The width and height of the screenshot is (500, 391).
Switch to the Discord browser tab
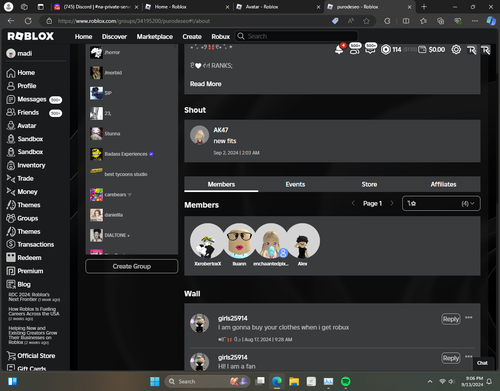(x=96, y=7)
